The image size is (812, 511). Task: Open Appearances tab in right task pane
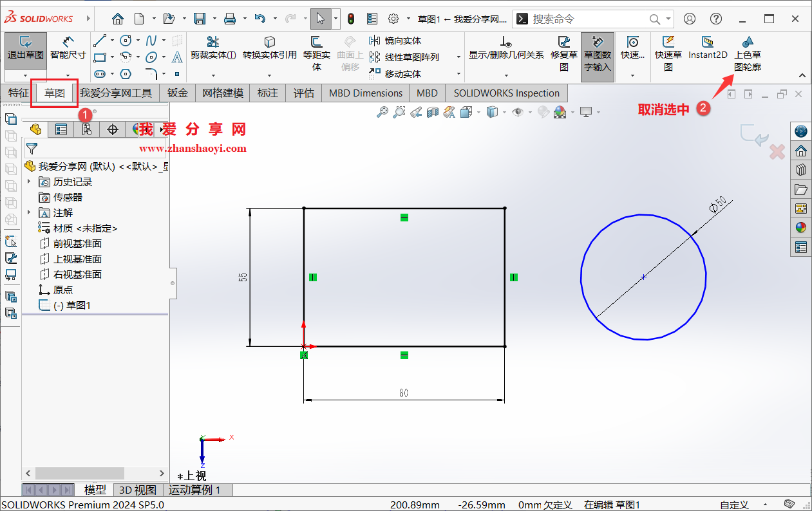(801, 228)
